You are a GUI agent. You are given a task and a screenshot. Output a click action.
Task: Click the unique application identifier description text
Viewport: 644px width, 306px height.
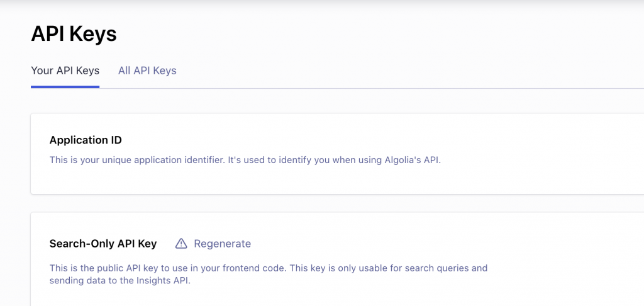click(x=245, y=160)
